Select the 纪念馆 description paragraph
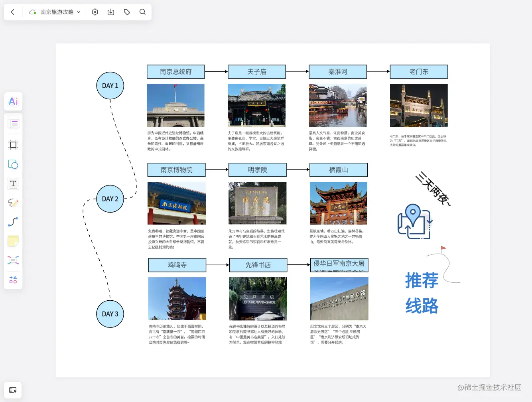532x402 pixels. click(x=339, y=334)
